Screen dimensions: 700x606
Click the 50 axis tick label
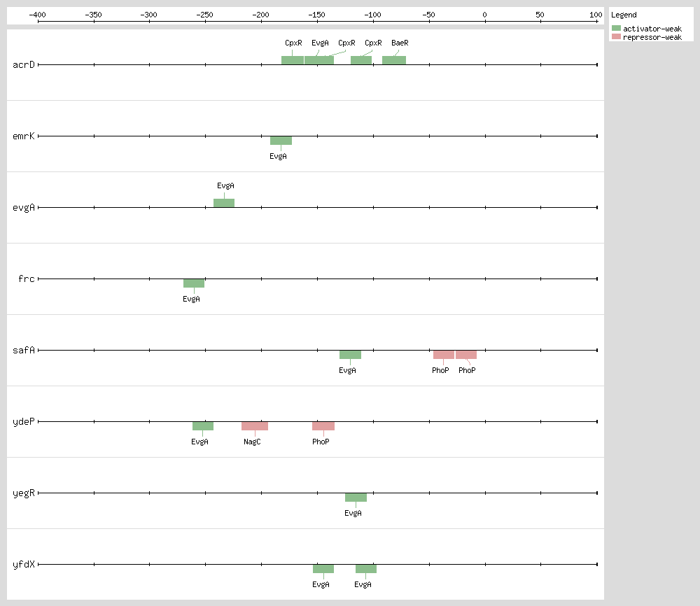(x=540, y=15)
